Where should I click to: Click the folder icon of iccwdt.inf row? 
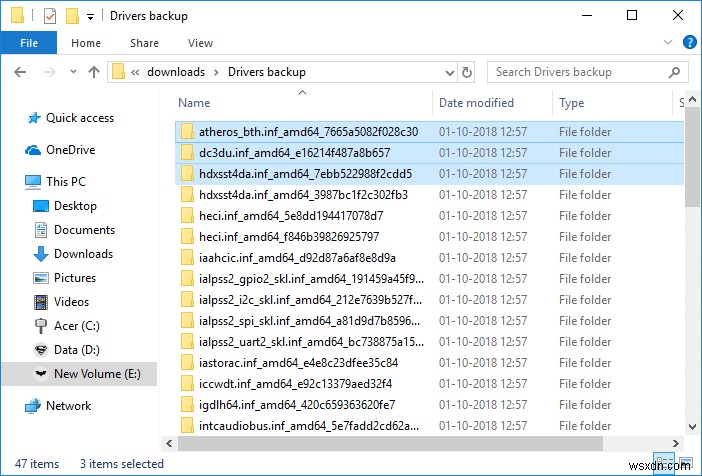pyautogui.click(x=187, y=384)
